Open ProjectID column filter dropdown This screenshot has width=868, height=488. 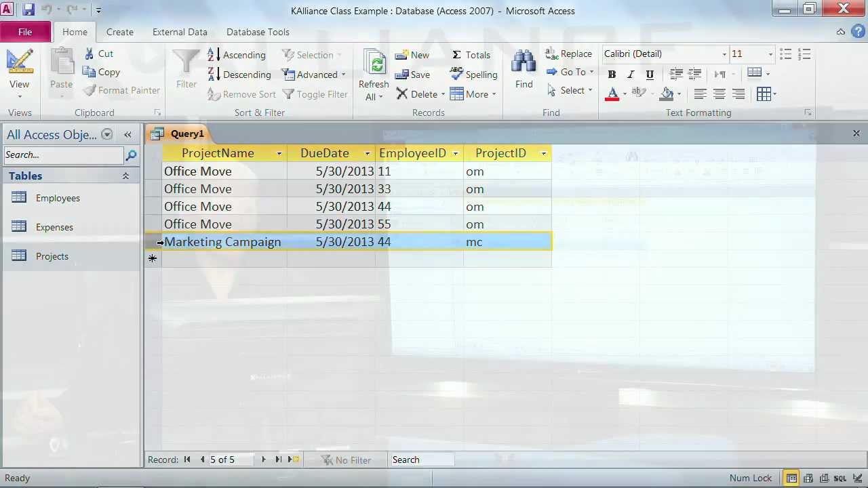point(543,154)
